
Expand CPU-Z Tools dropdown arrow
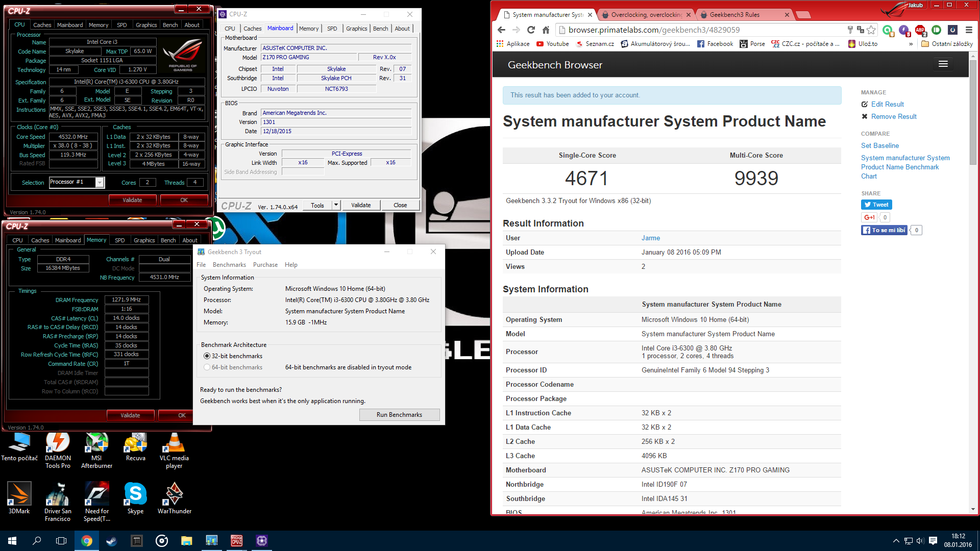[x=336, y=205]
